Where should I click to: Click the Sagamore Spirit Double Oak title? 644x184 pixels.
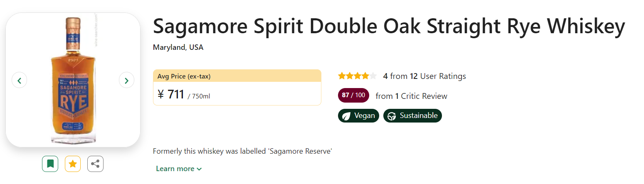pos(389,26)
